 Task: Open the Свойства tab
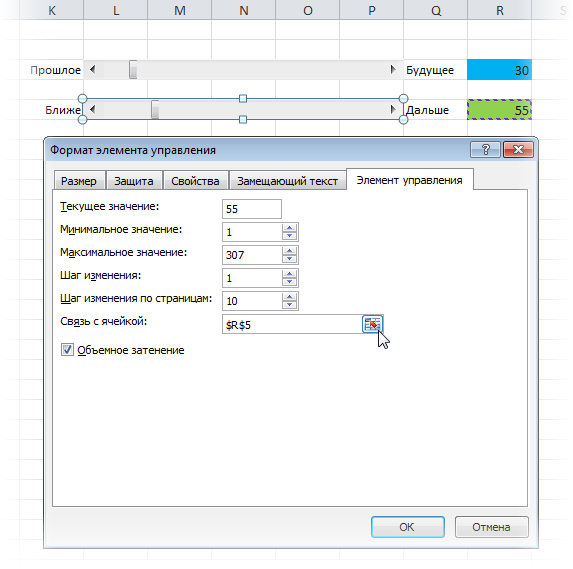[x=195, y=181]
